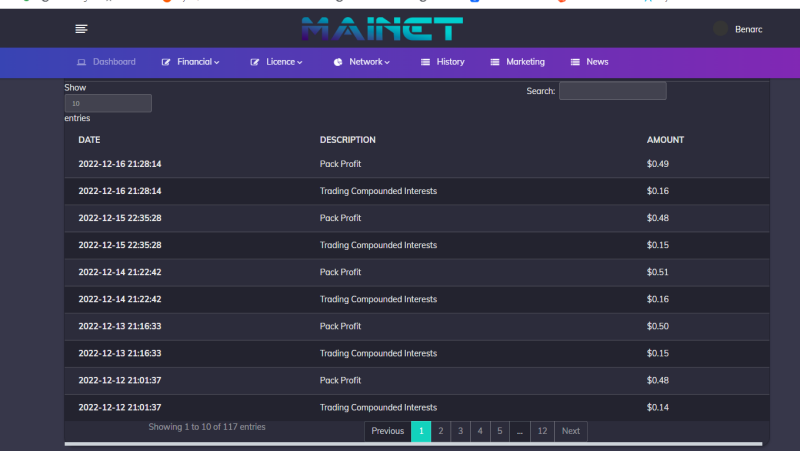800x451 pixels.
Task: Click the MAINET logo
Action: [382, 29]
